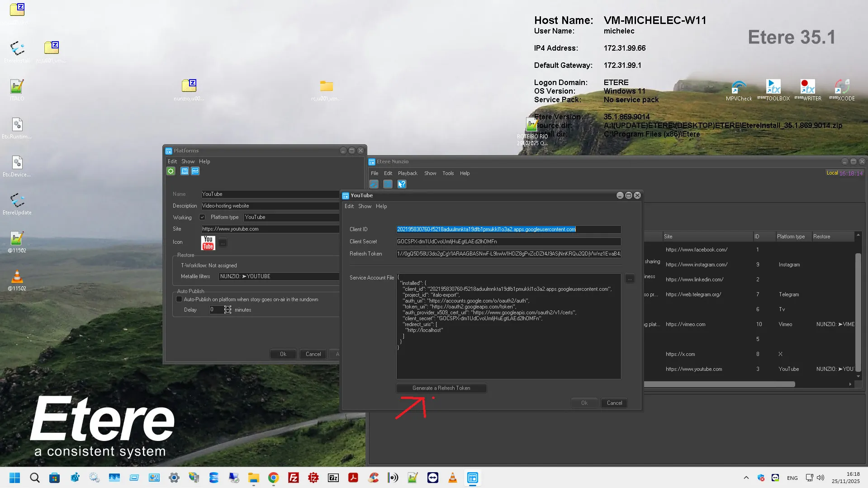Launch Google Chrome from the taskbar
The height and width of the screenshot is (488, 868).
(273, 478)
